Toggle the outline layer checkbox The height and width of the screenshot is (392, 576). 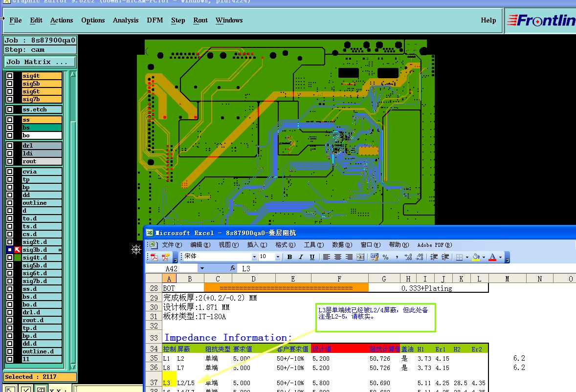pyautogui.click(x=10, y=203)
